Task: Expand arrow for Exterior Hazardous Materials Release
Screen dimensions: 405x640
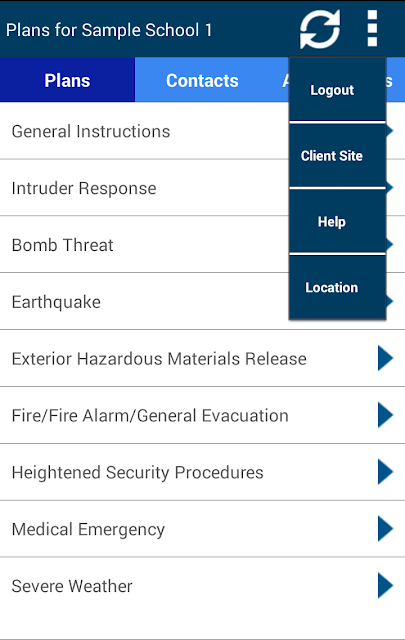Action: (385, 358)
